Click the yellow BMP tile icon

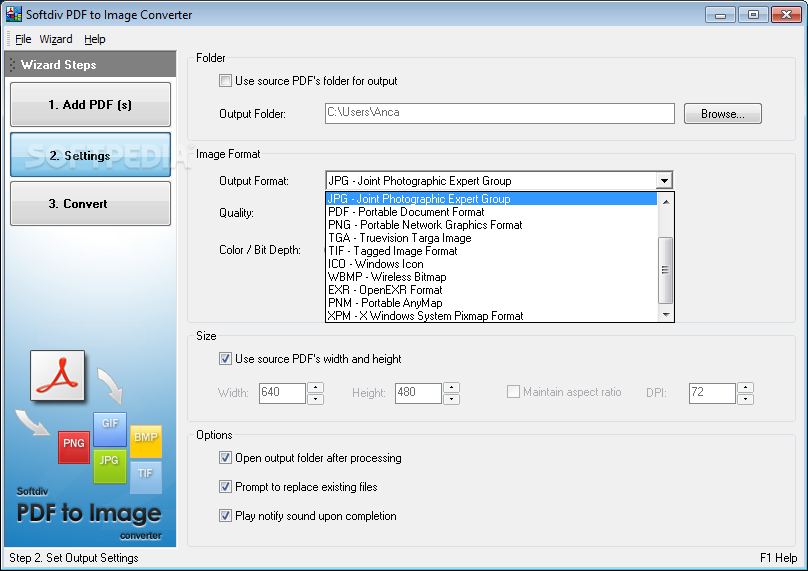(146, 441)
